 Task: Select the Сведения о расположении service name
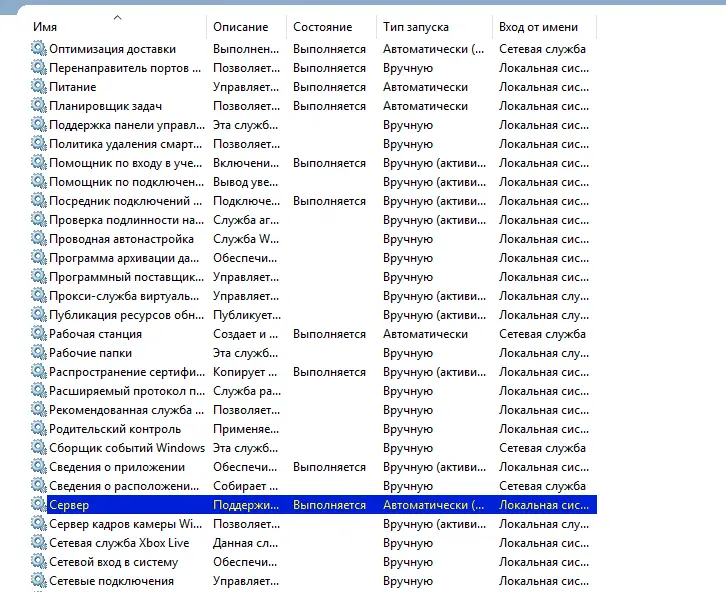pos(124,486)
